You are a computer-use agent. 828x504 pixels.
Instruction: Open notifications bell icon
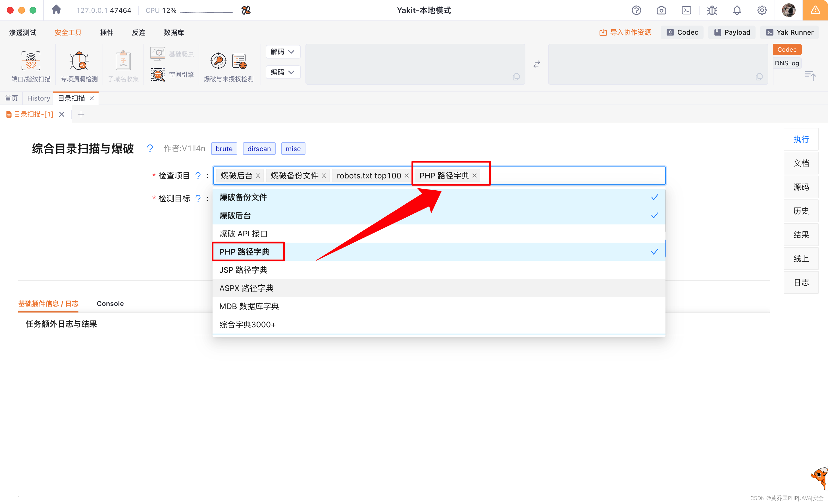coord(737,11)
